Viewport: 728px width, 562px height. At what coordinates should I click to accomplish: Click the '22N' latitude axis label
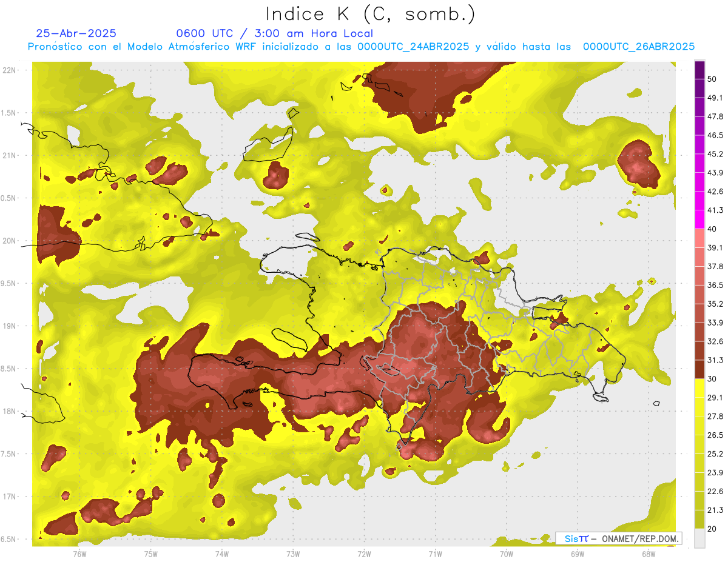click(x=10, y=70)
